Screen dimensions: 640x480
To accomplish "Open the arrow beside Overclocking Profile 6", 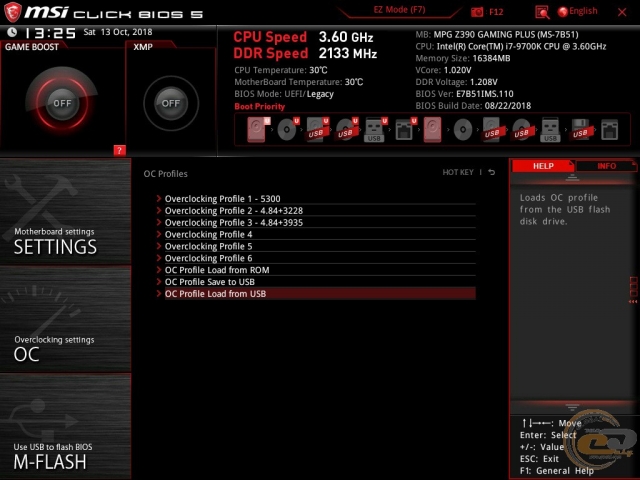I will [159, 258].
